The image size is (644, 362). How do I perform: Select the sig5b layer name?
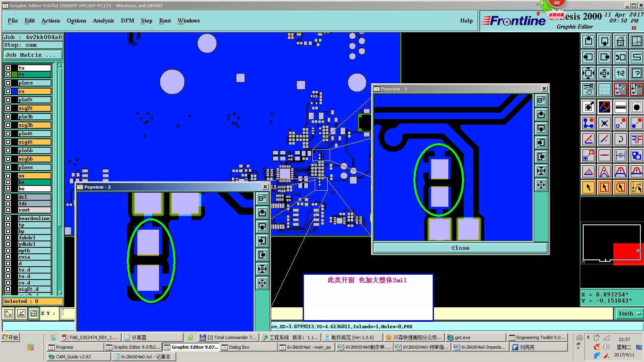pos(34,159)
